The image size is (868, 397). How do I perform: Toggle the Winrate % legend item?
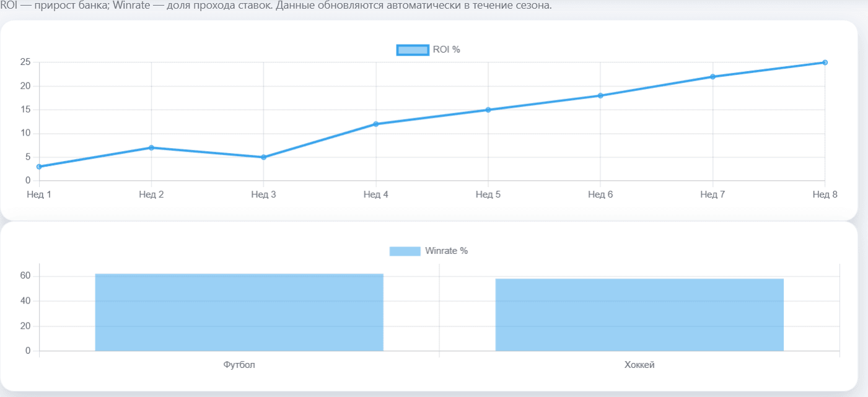click(429, 251)
